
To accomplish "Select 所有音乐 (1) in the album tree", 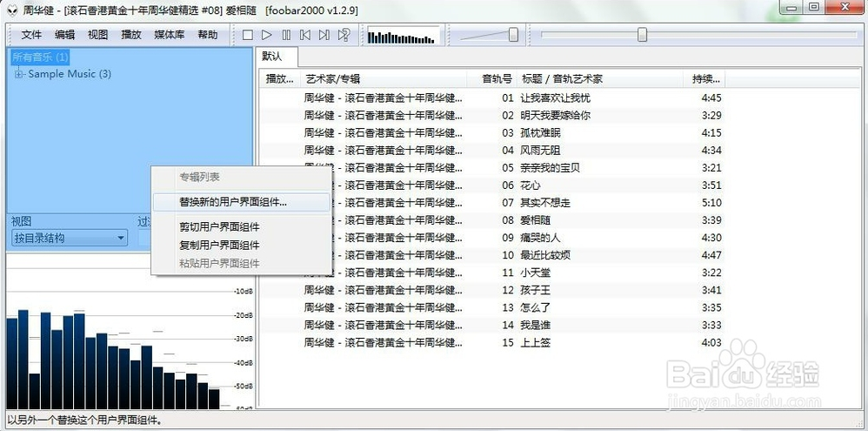I will 40,57.
